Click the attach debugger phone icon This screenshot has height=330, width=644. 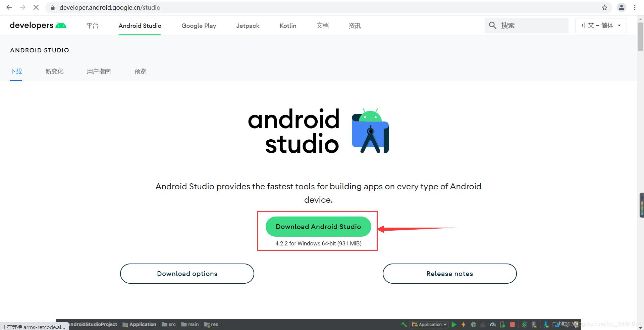[x=503, y=324]
